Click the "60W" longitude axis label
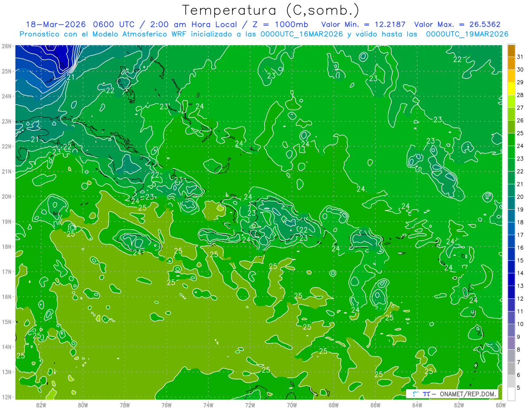The height and width of the screenshot is (411, 532). 501,404
